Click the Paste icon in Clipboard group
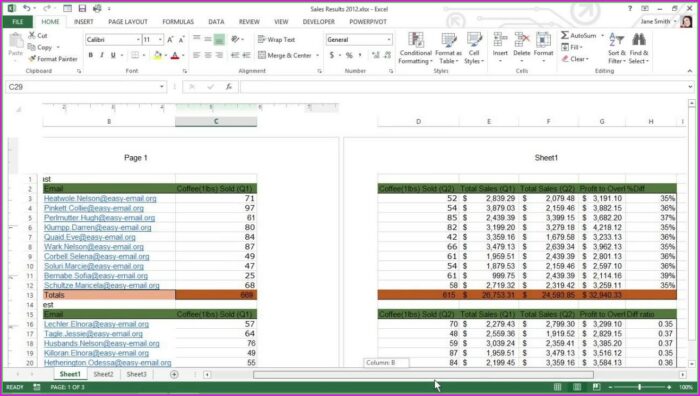The image size is (700, 396). click(16, 41)
